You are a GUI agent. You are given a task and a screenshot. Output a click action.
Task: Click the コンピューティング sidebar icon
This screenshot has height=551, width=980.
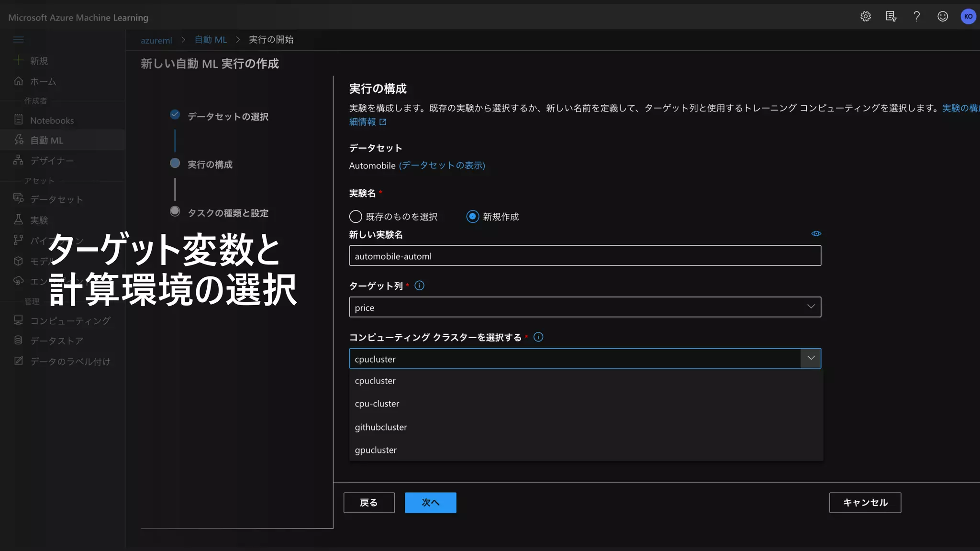[18, 320]
